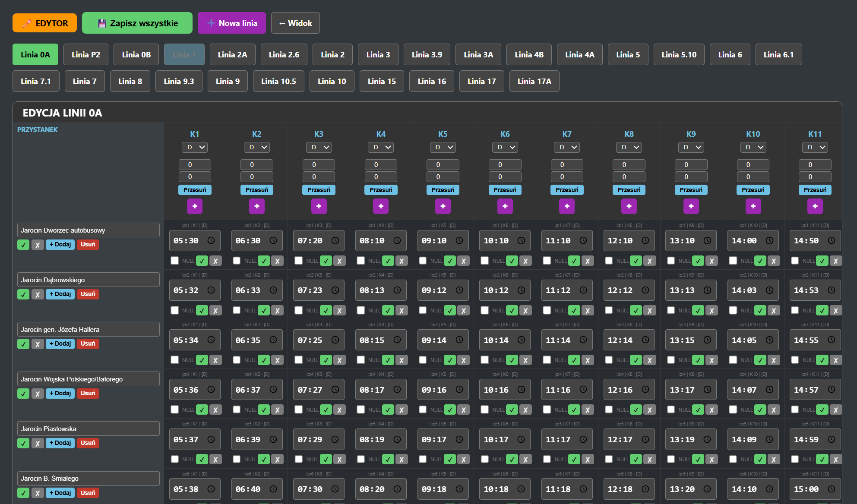The height and width of the screenshot is (504, 857).
Task: Click green check below 09:10 time
Action: tap(450, 261)
